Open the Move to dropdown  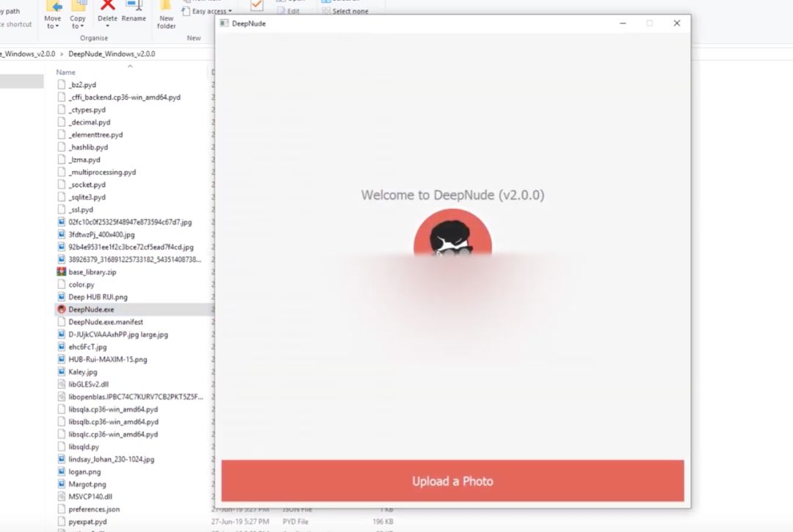(x=53, y=22)
